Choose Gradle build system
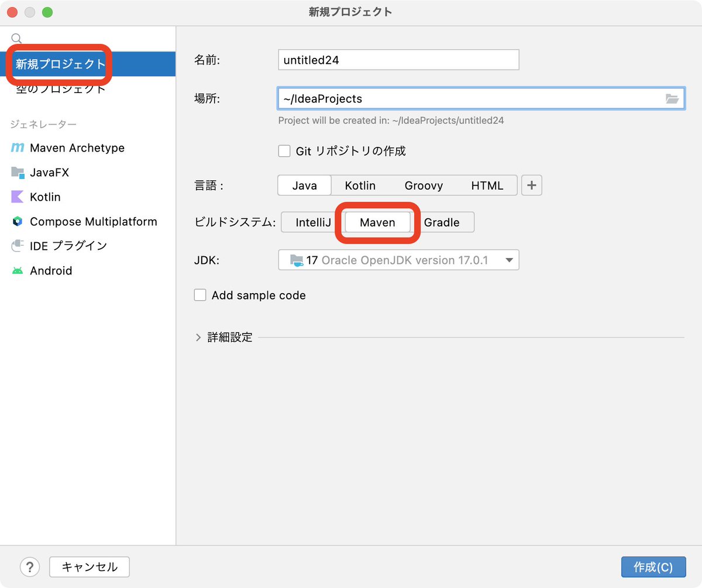This screenshot has height=588, width=702. [x=442, y=222]
